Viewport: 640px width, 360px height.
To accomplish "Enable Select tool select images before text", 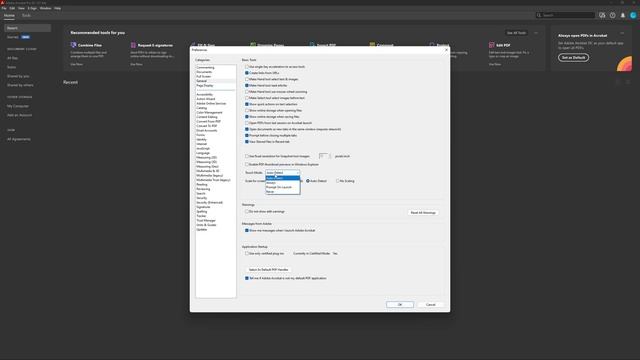I will click(x=247, y=98).
